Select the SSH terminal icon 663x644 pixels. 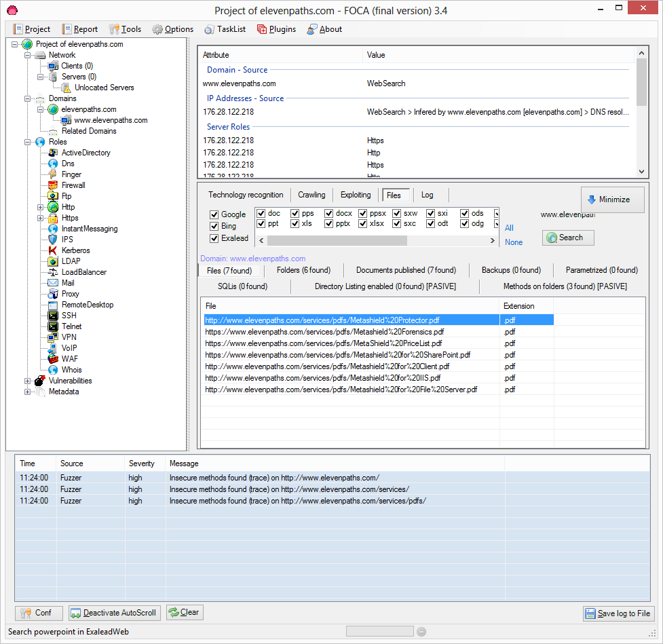tap(53, 316)
